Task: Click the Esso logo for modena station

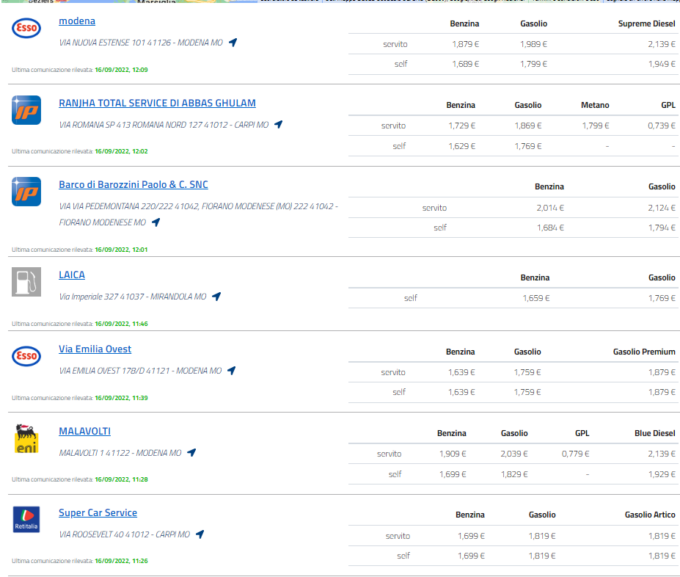Action: (26, 28)
